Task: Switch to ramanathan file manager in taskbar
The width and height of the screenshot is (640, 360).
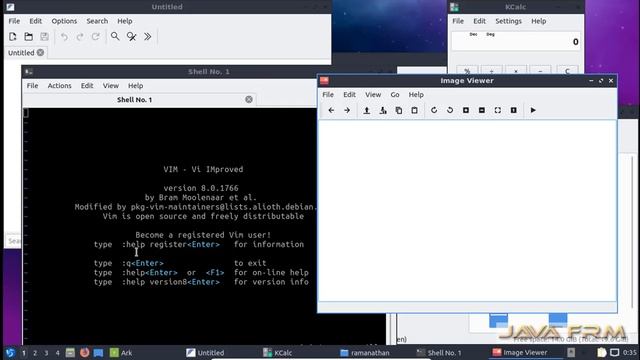Action: tap(364, 353)
